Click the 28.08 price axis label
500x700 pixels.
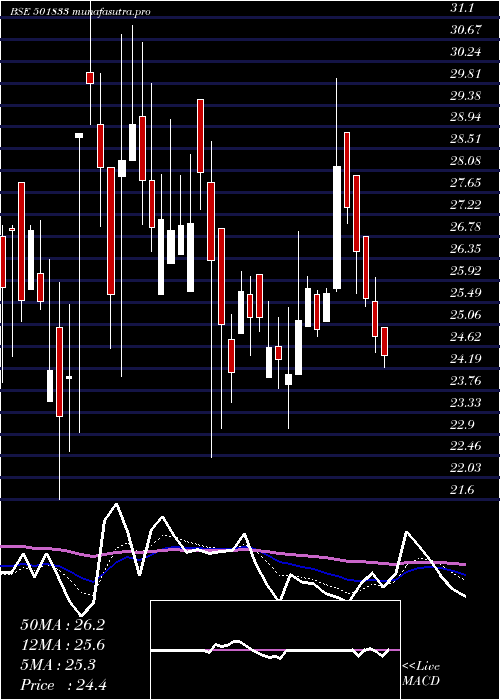(x=467, y=161)
